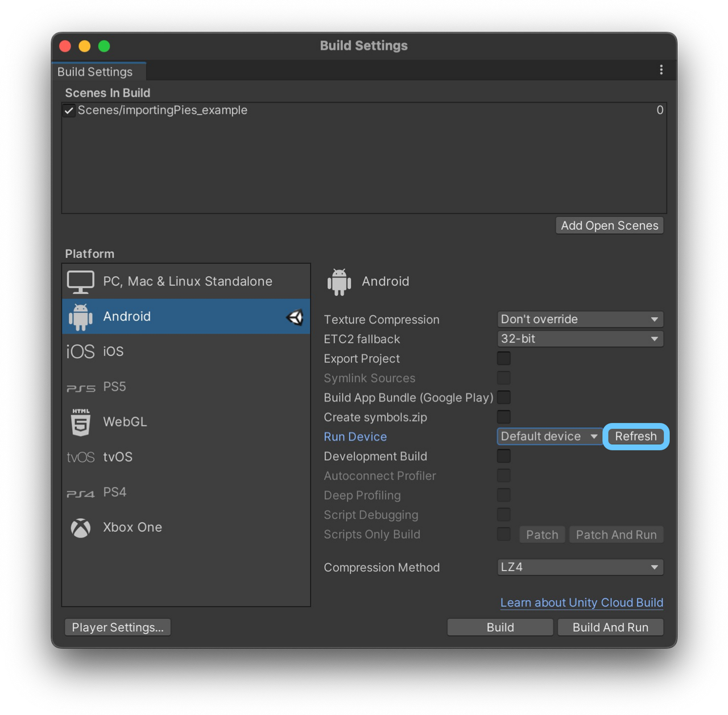Minimize window with the yellow button

coord(85,46)
